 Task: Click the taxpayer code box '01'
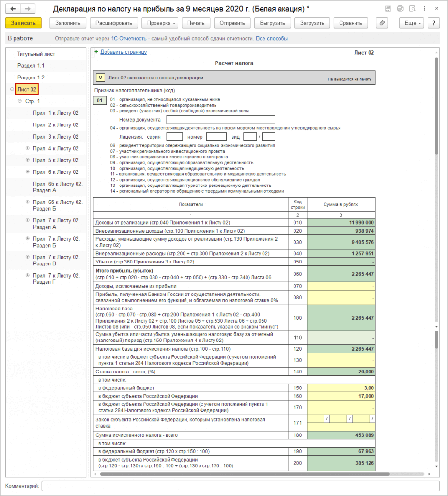[99, 100]
